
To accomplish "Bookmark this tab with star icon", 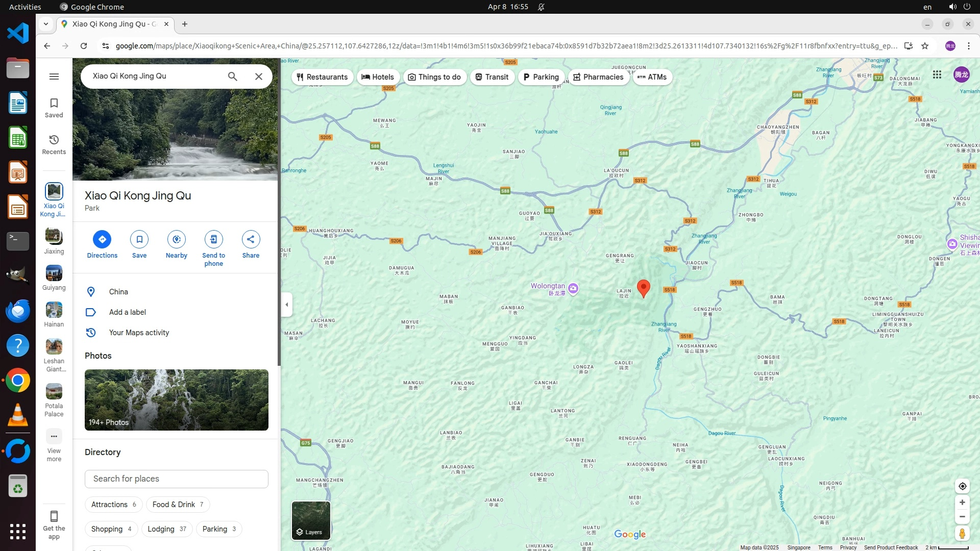I will click(925, 46).
